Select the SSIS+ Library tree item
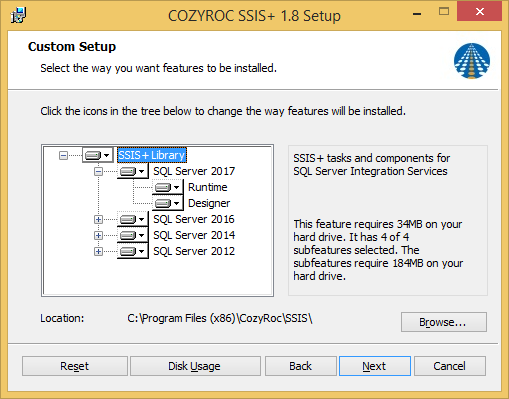This screenshot has height=399, width=509. pos(152,155)
